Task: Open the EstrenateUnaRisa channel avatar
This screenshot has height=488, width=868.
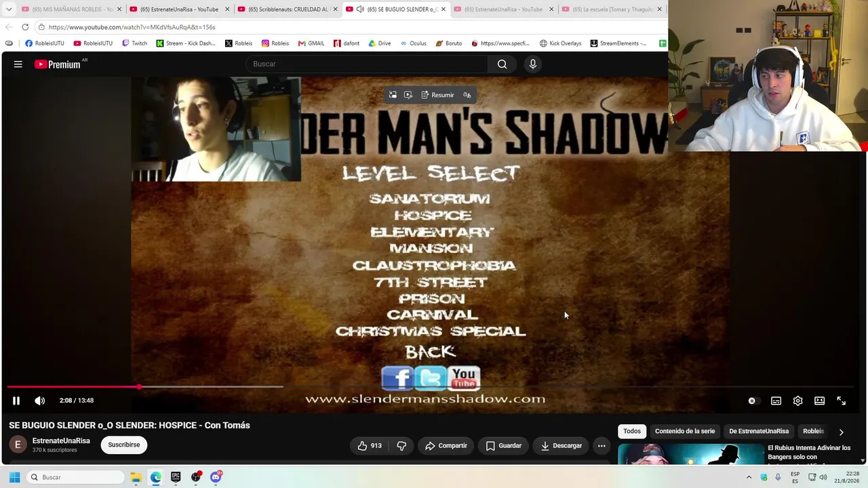Action: [18, 445]
